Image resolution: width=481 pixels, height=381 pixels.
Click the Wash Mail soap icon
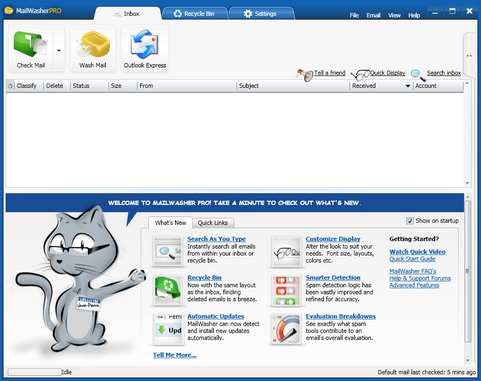93,45
